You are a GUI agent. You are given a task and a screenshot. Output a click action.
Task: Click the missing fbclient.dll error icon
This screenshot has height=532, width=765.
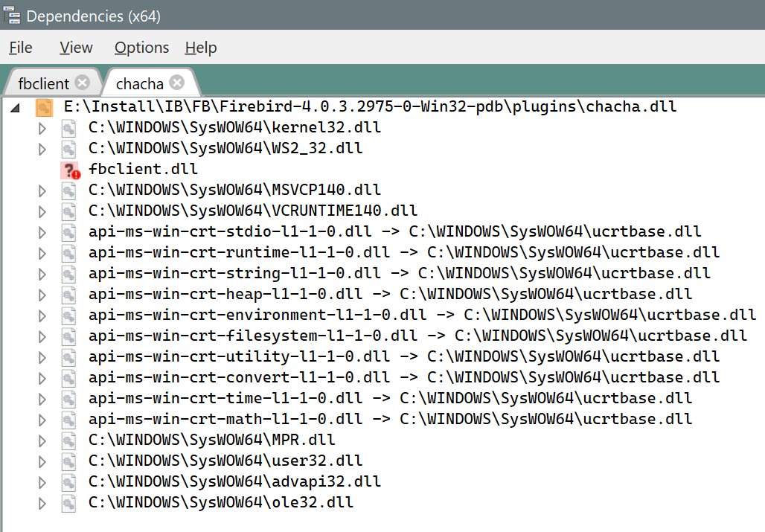tap(69, 170)
